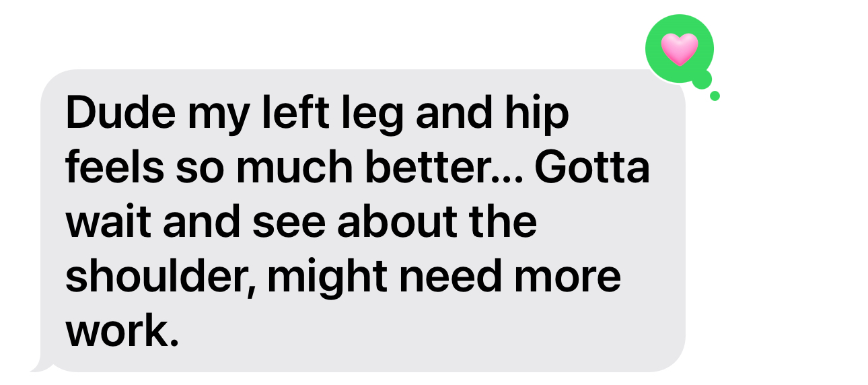
Task: Click the word "feels" in the message
Action: coord(115,168)
